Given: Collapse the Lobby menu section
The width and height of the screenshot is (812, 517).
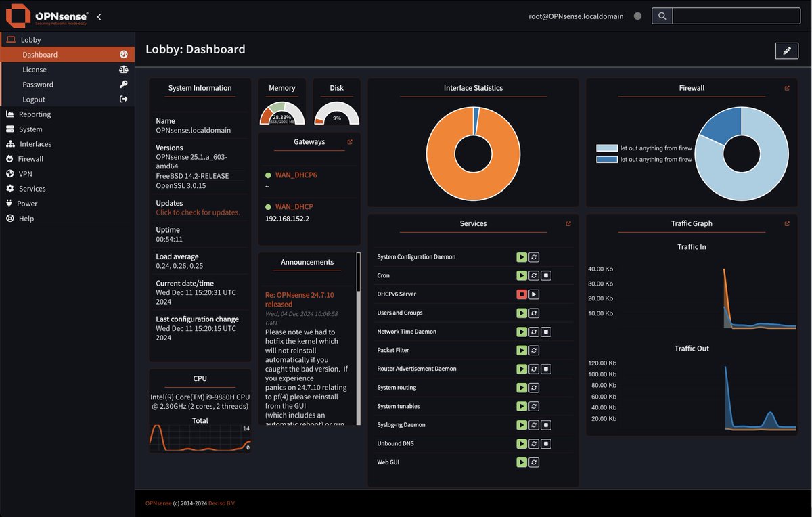Looking at the screenshot, I should 68,40.
